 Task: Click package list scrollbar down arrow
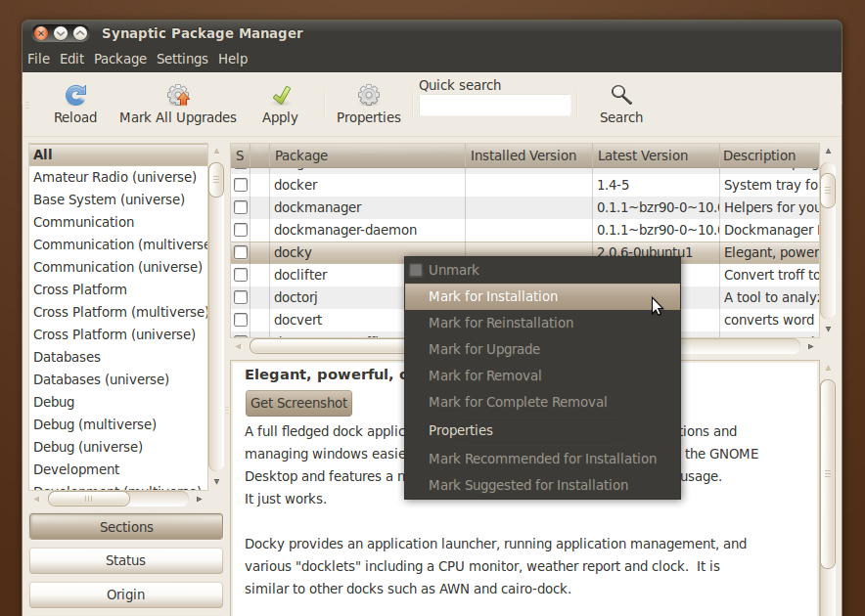point(828,330)
